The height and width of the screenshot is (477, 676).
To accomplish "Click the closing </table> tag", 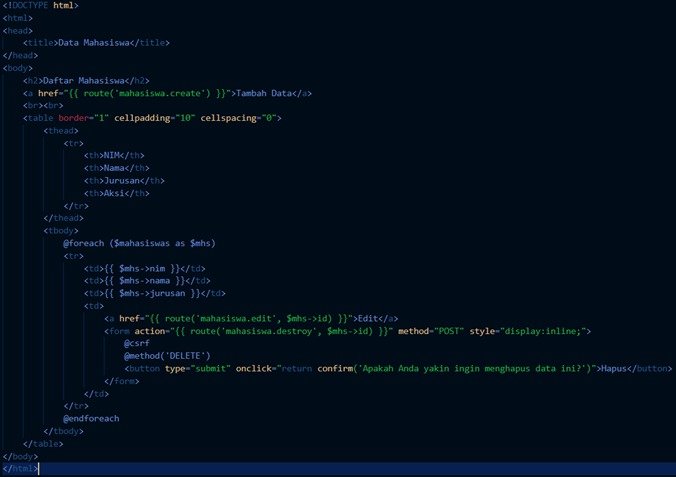I will (43, 444).
